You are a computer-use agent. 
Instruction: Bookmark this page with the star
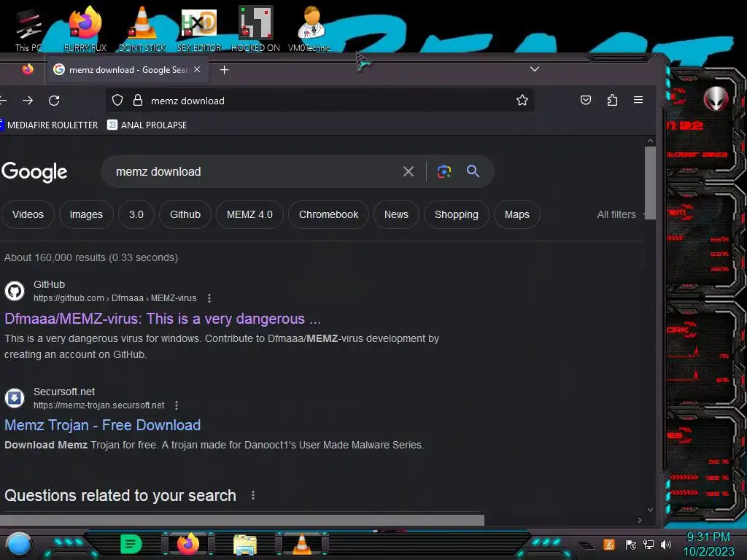click(x=522, y=100)
